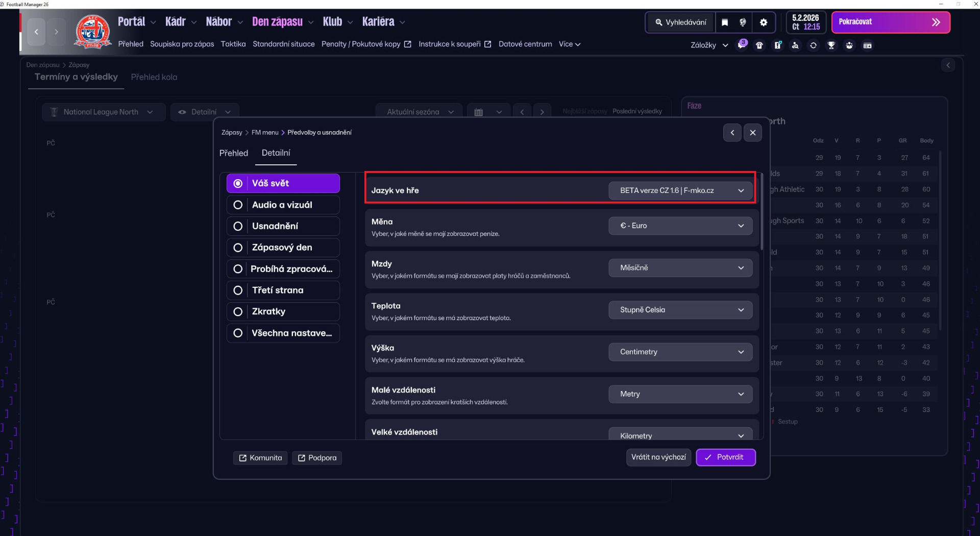Click the kit shirt shortcut icon
The image size is (980, 536).
[759, 45]
